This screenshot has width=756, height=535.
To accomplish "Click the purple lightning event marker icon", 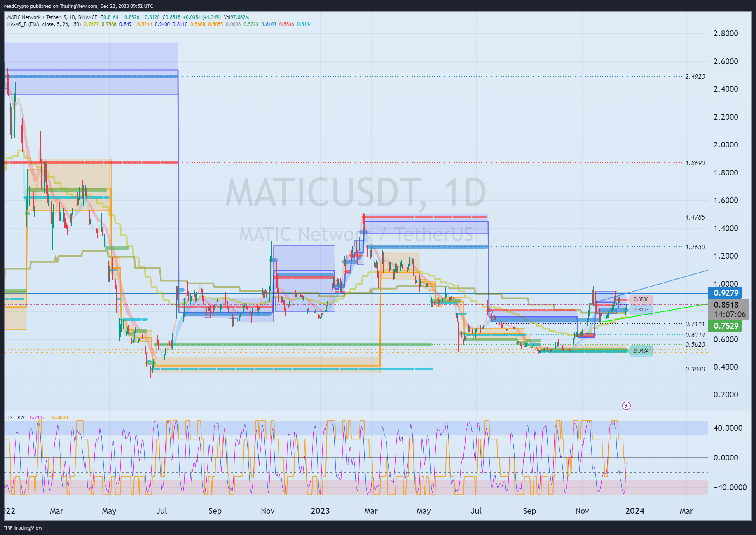I will (626, 406).
